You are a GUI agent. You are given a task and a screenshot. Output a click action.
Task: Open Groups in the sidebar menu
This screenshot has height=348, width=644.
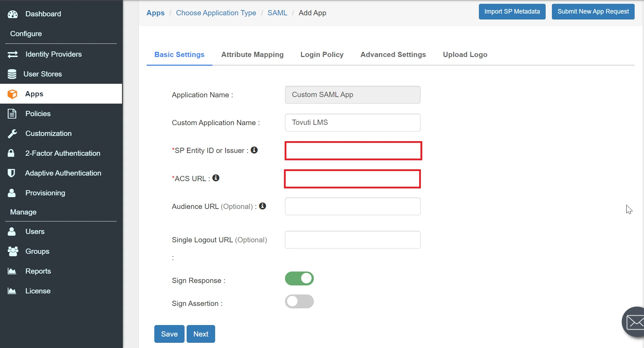tap(37, 251)
